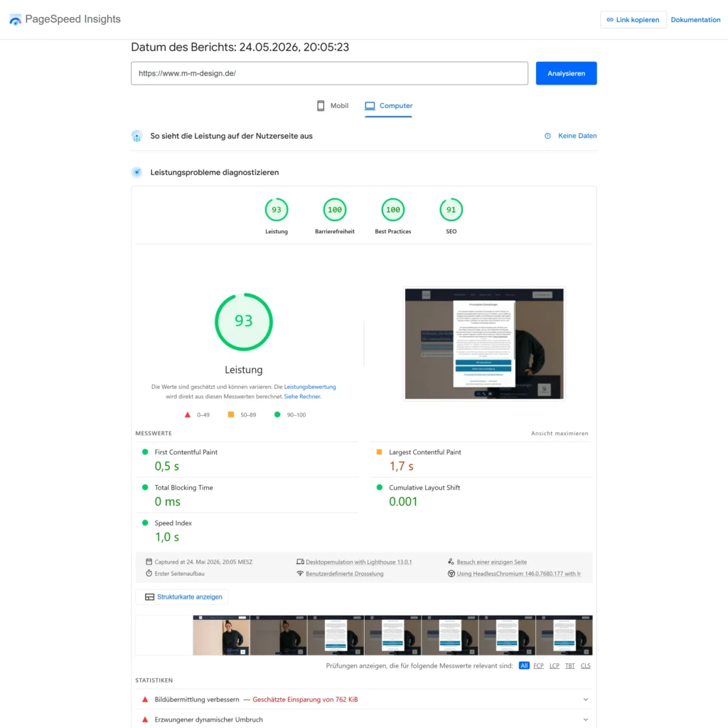Screen dimensions: 728x728
Task: Click the Benutzerdefinierte Drosselung entry
Action: click(345, 574)
